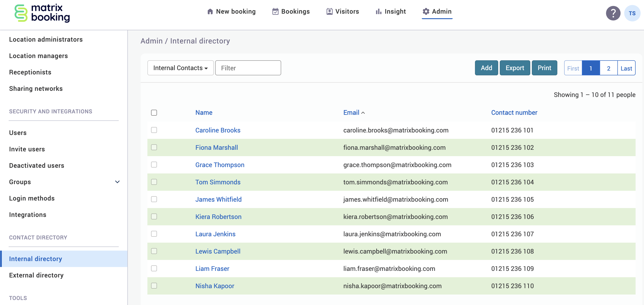The height and width of the screenshot is (305, 644).
Task: Open the help question mark icon
Action: pyautogui.click(x=613, y=13)
